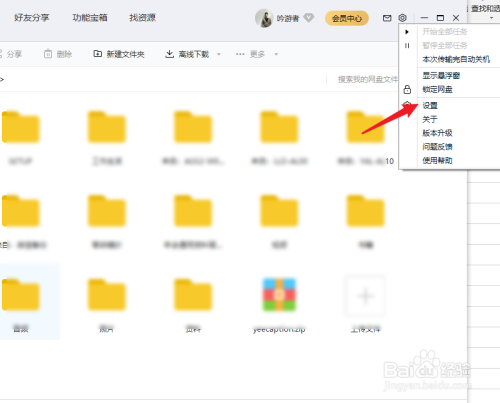Open the 找资源 tab
This screenshot has height=403, width=500.
pos(143,18)
